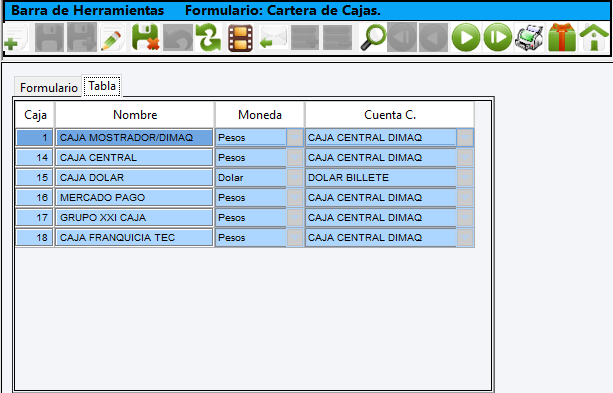Open Moneda dropdown for MERCADO PAGO row
This screenshot has height=393, width=613.
click(295, 197)
